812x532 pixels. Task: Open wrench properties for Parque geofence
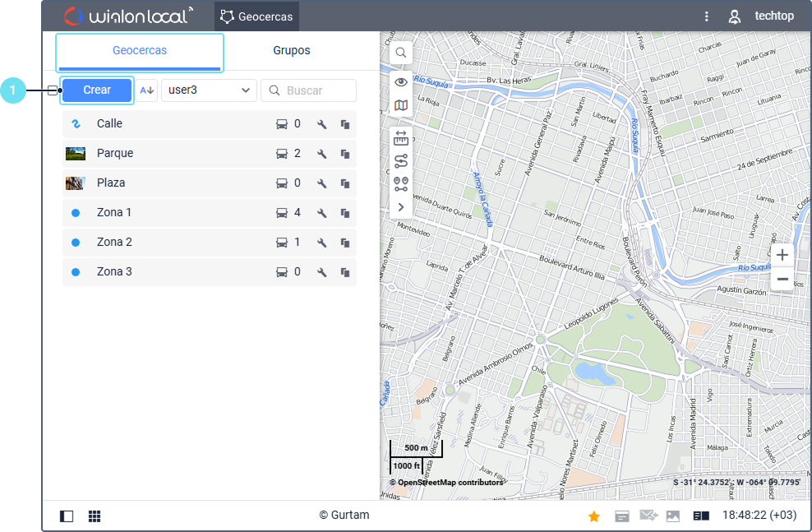coord(322,154)
